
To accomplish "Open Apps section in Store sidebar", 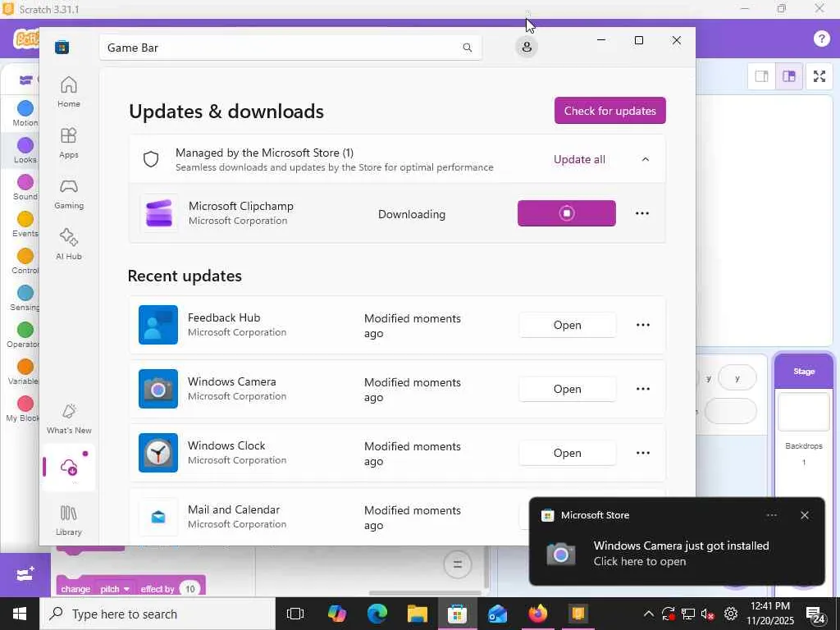I will click(69, 143).
